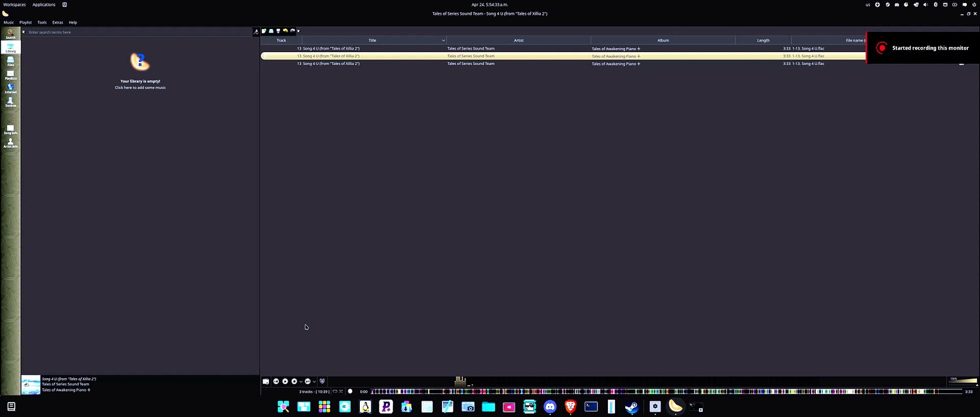
Task: Click the undo icon in playlist toolbar
Action: (x=285, y=31)
